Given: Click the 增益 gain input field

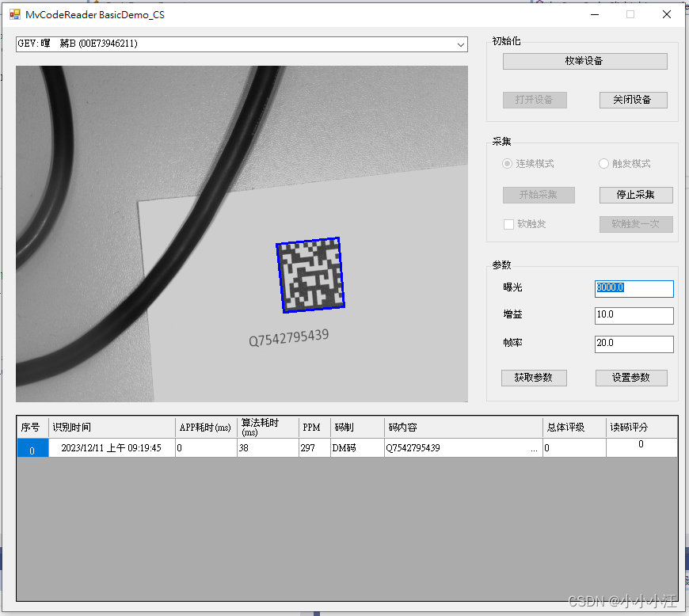Looking at the screenshot, I should point(634,315).
